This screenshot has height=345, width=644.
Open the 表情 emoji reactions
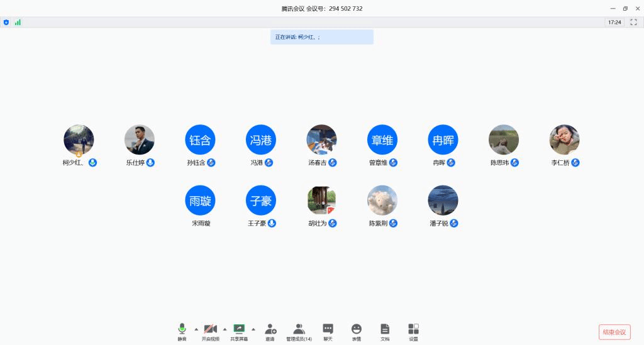coord(357,331)
